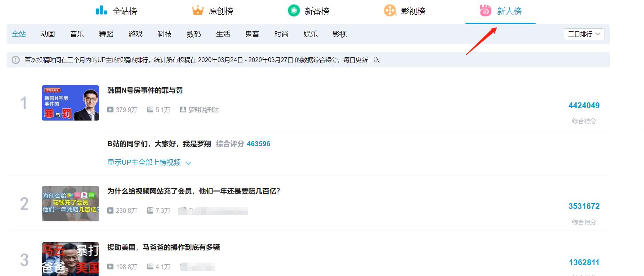The image size is (644, 276).
Task: Click comment icon beside 5.1万
Action: [150, 110]
